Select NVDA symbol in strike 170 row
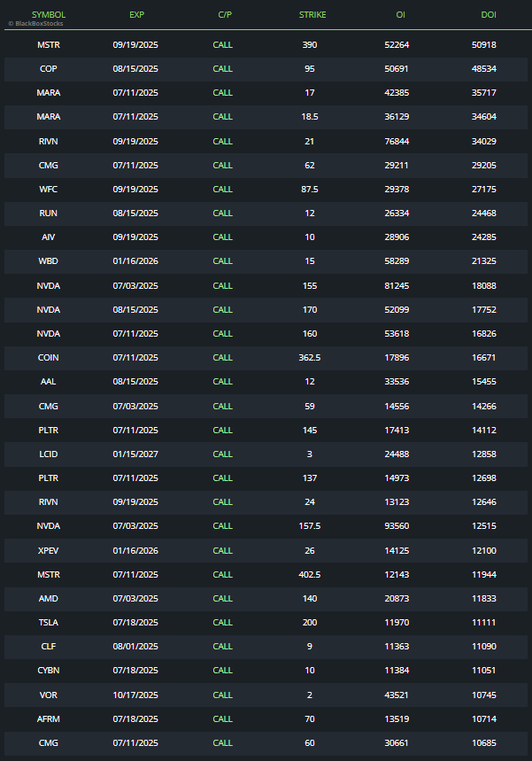The image size is (532, 761). tap(49, 309)
